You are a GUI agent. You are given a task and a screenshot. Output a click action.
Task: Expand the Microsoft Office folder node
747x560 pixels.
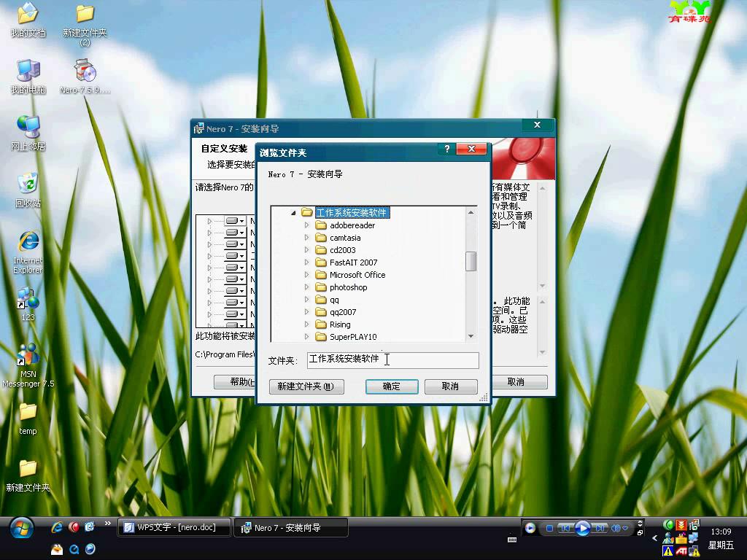pyautogui.click(x=307, y=274)
